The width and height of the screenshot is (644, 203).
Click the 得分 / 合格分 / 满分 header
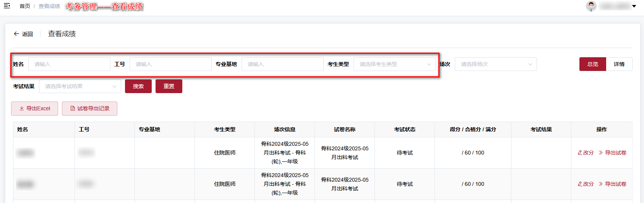pyautogui.click(x=473, y=129)
